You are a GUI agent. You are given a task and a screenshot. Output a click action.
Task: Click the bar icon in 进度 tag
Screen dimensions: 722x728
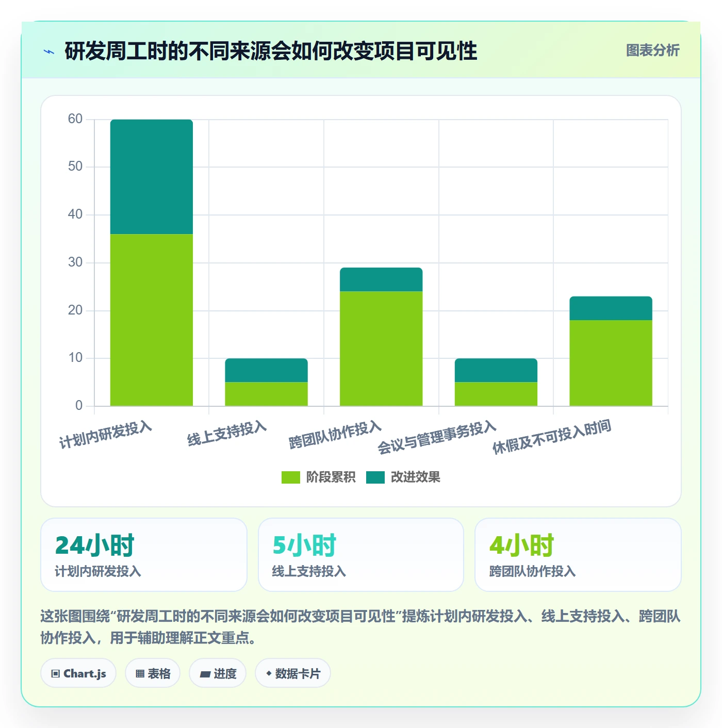click(205, 674)
